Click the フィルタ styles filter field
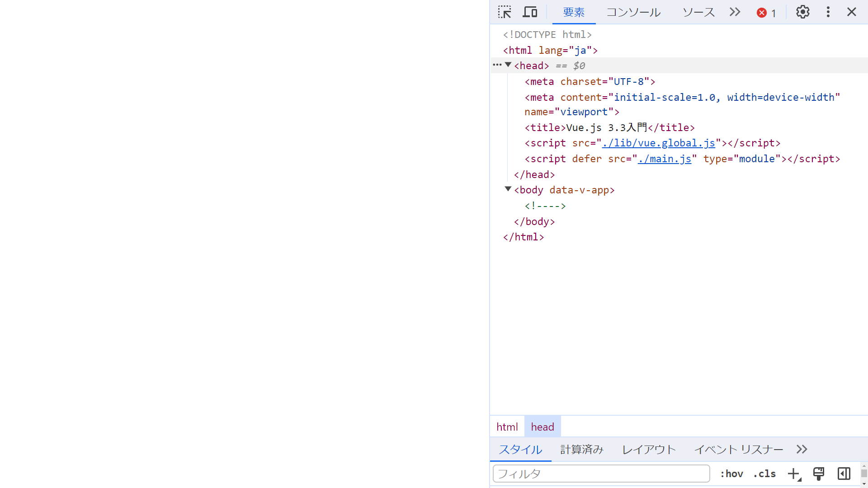The height and width of the screenshot is (488, 868). pos(601,474)
